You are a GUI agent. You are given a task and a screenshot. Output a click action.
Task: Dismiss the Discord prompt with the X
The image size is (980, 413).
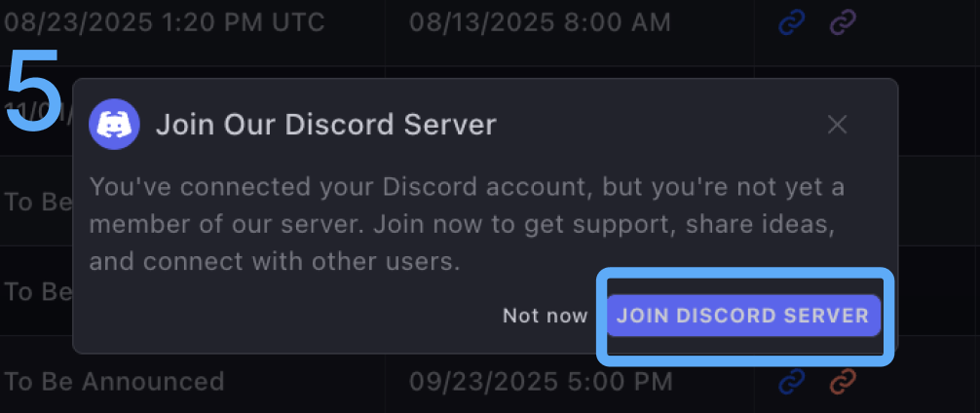pyautogui.click(x=837, y=125)
